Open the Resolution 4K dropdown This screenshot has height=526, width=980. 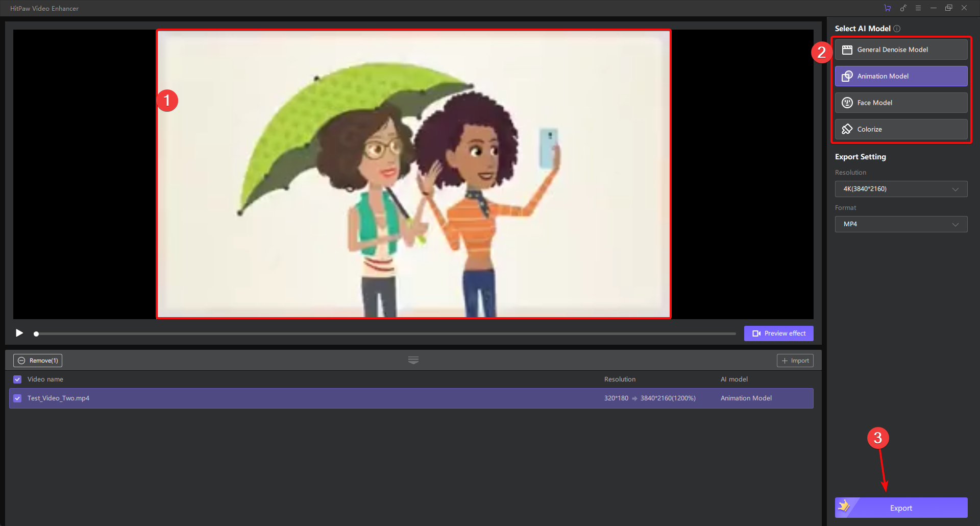coord(901,189)
